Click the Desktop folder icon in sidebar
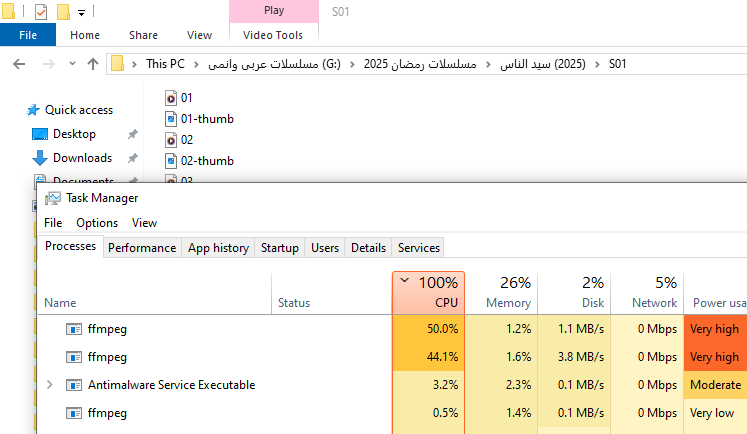The image size is (747, 434). (40, 134)
